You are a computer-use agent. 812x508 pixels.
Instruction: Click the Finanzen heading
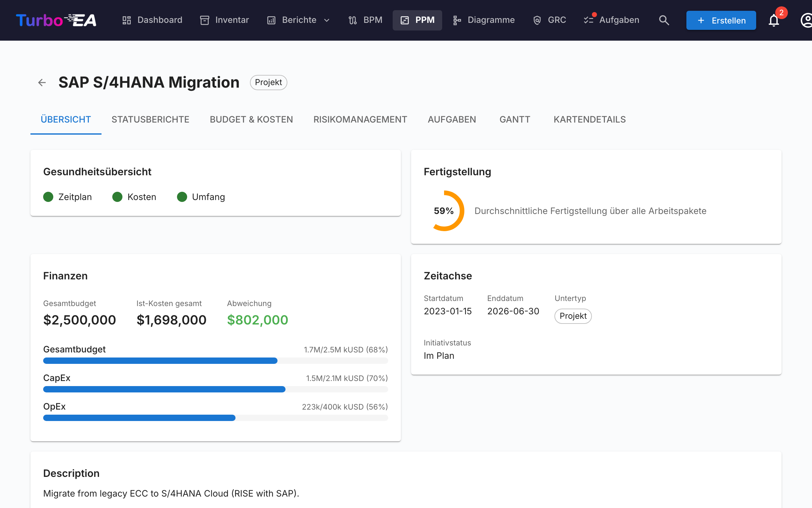coord(65,276)
